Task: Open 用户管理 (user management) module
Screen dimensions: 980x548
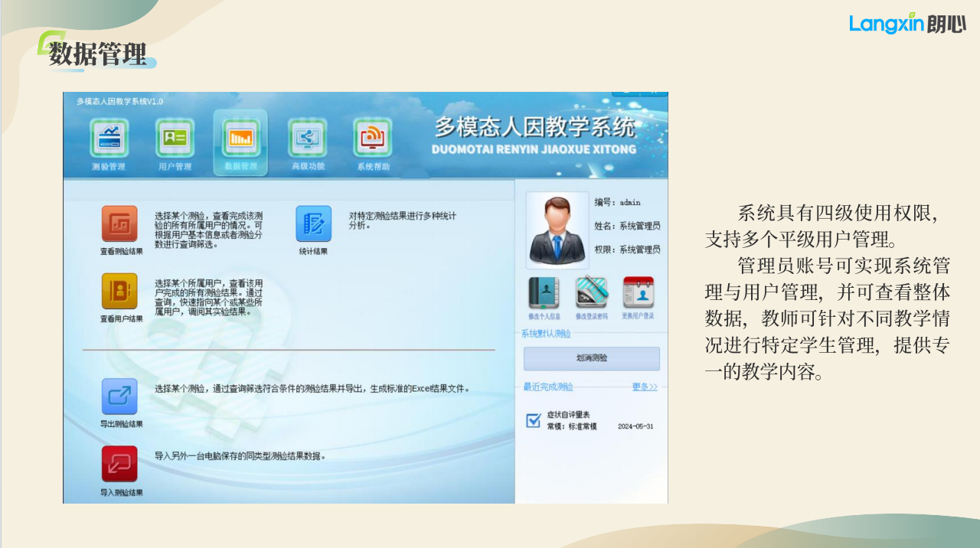Action: click(x=175, y=140)
